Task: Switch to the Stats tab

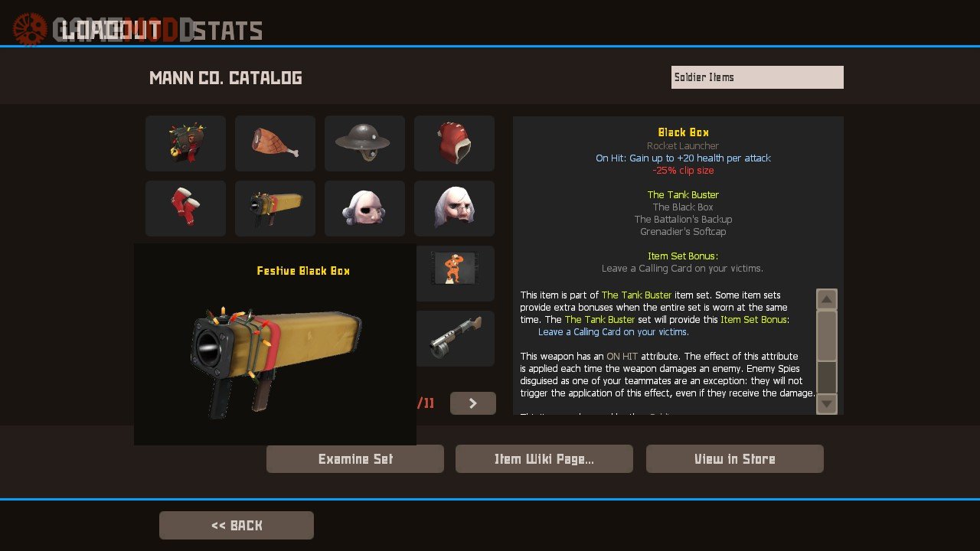Action: [227, 31]
